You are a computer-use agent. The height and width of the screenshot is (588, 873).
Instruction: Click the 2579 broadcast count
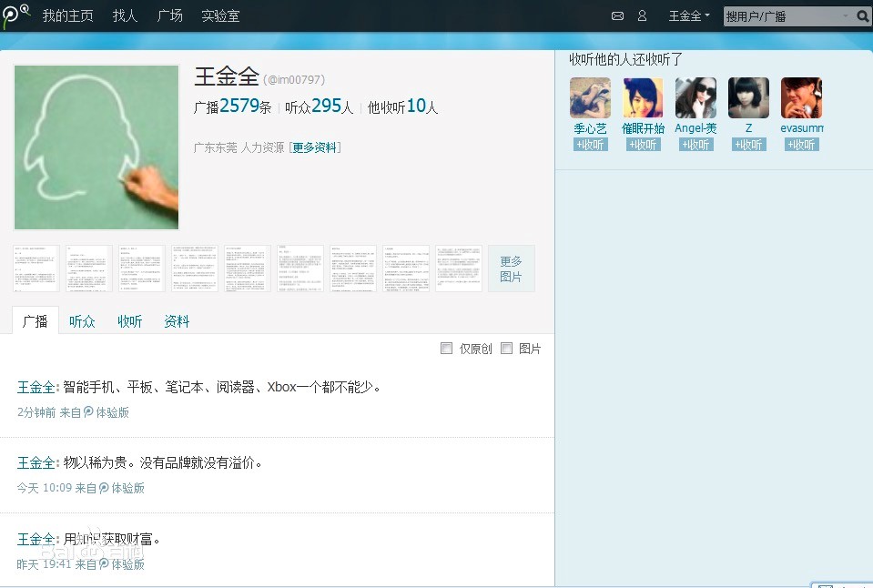pyautogui.click(x=239, y=106)
